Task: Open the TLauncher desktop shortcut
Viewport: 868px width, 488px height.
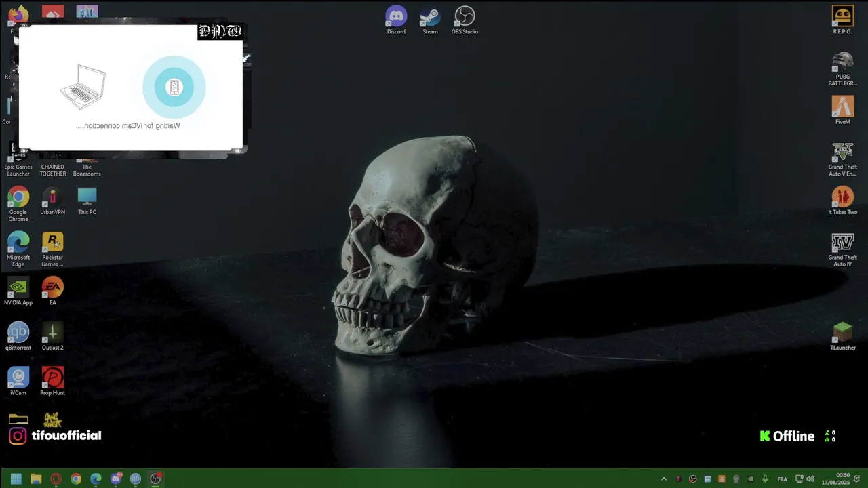Action: point(842,336)
